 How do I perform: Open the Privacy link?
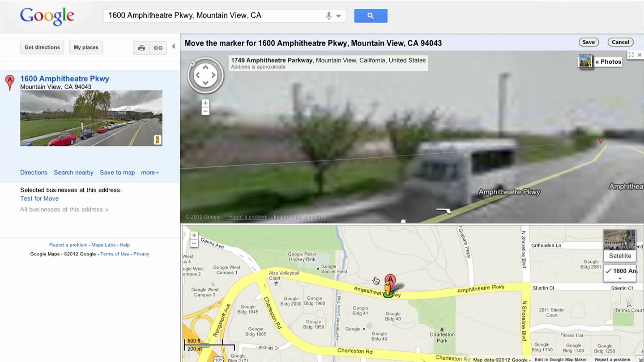tap(141, 254)
